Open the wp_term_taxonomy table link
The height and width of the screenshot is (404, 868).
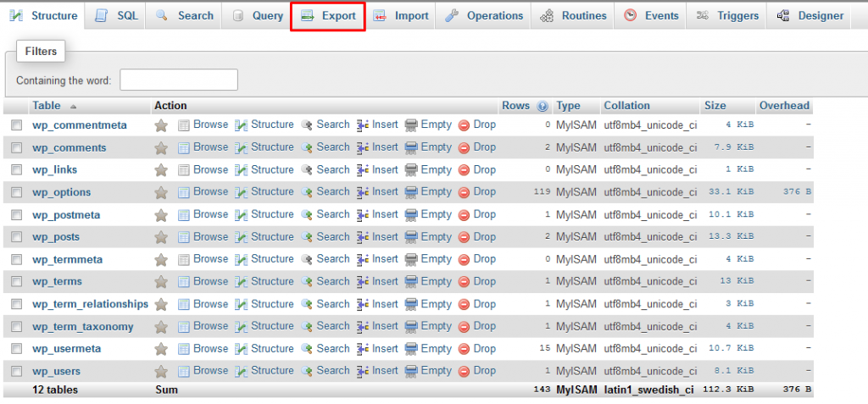82,327
